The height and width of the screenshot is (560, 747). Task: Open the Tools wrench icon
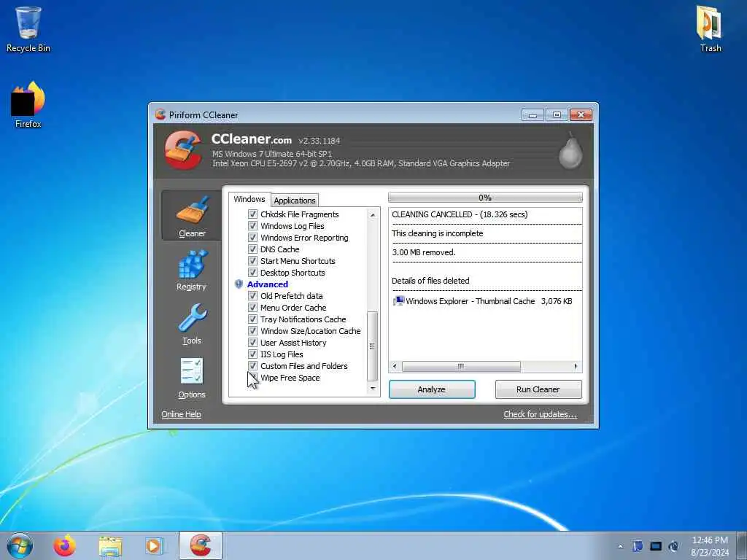click(192, 318)
